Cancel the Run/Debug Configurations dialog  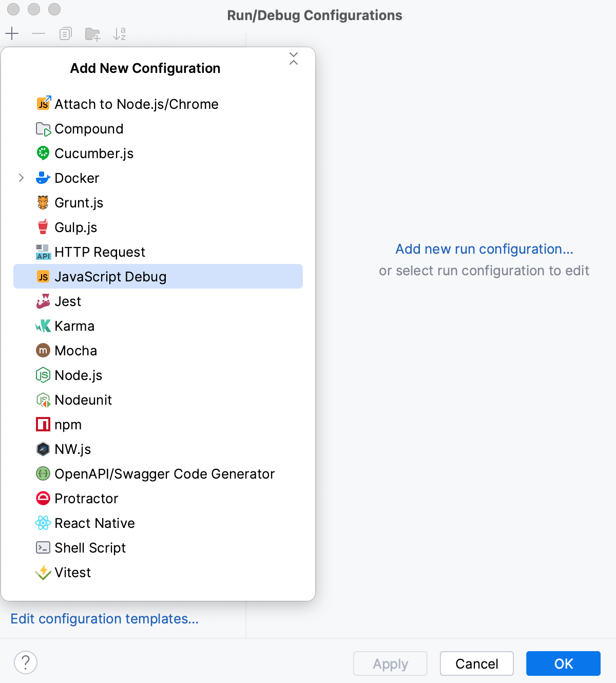[476, 663]
